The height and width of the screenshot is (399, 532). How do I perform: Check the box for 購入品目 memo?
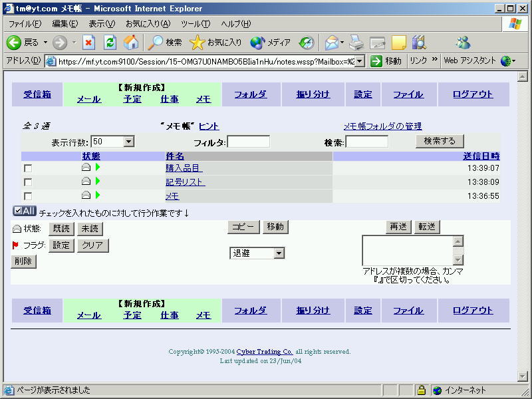(x=28, y=168)
